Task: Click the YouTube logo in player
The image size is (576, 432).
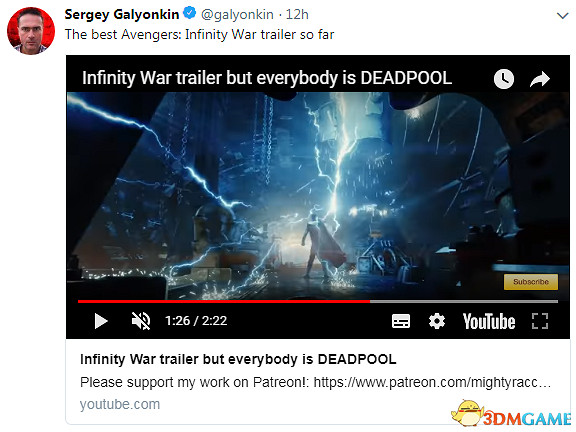Action: (x=489, y=321)
